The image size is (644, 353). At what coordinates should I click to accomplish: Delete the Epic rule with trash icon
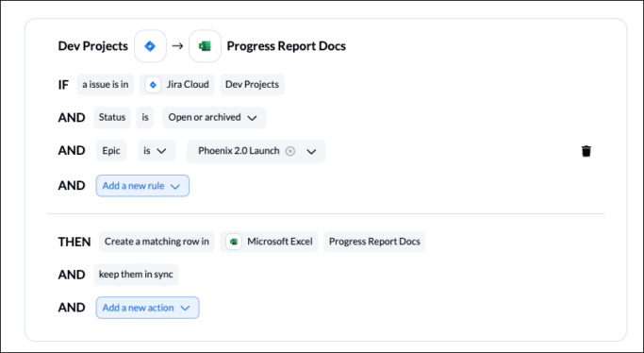tap(586, 151)
